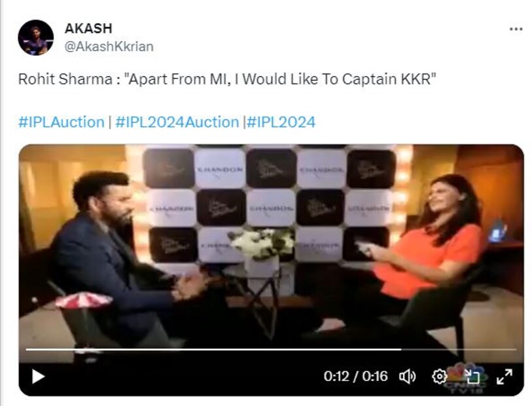Open video settings gear icon

[439, 377]
